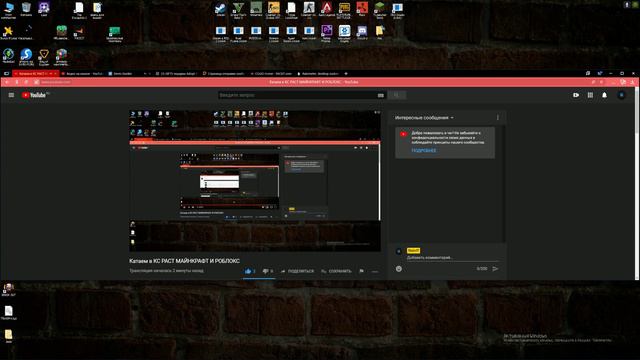
Task: Open the account avatar menu
Action: [622, 95]
